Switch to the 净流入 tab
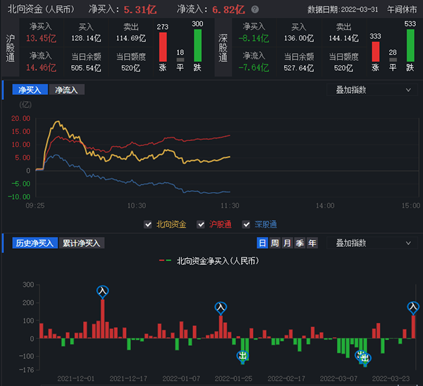 (x=67, y=90)
